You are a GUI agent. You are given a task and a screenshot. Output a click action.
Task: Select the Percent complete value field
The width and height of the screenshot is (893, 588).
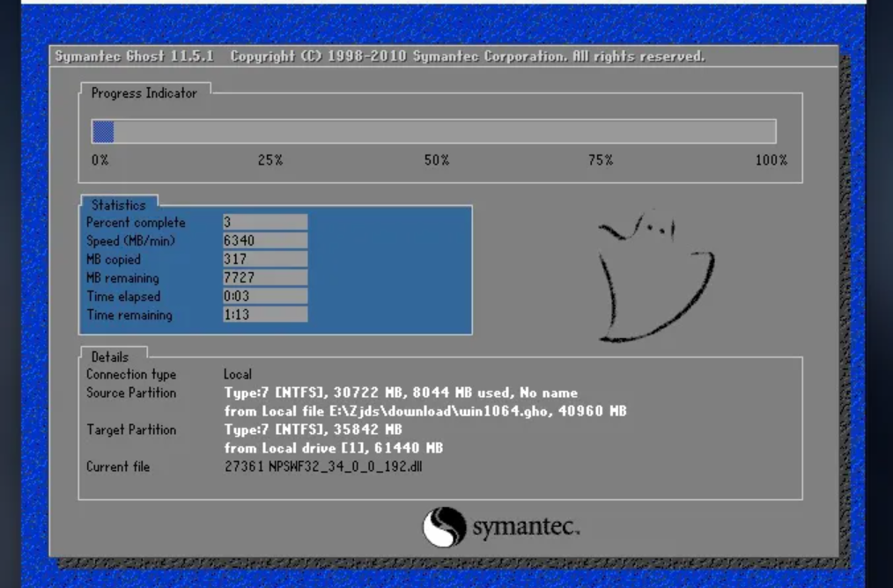click(x=264, y=223)
